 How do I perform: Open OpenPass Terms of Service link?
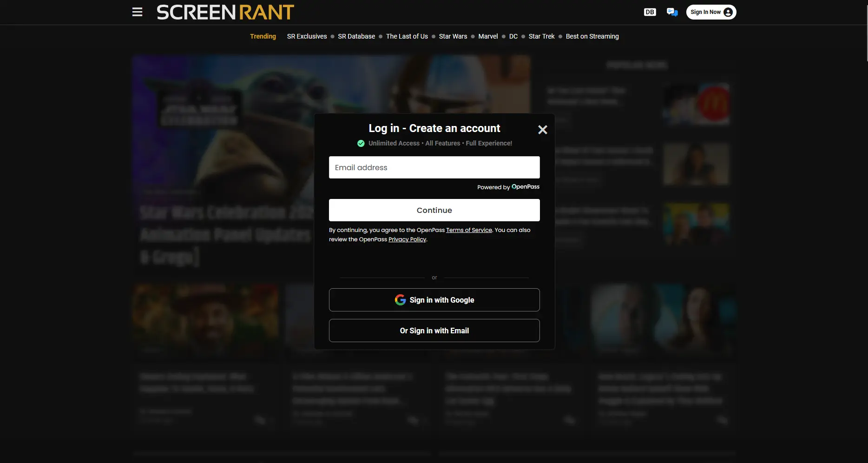coord(469,230)
